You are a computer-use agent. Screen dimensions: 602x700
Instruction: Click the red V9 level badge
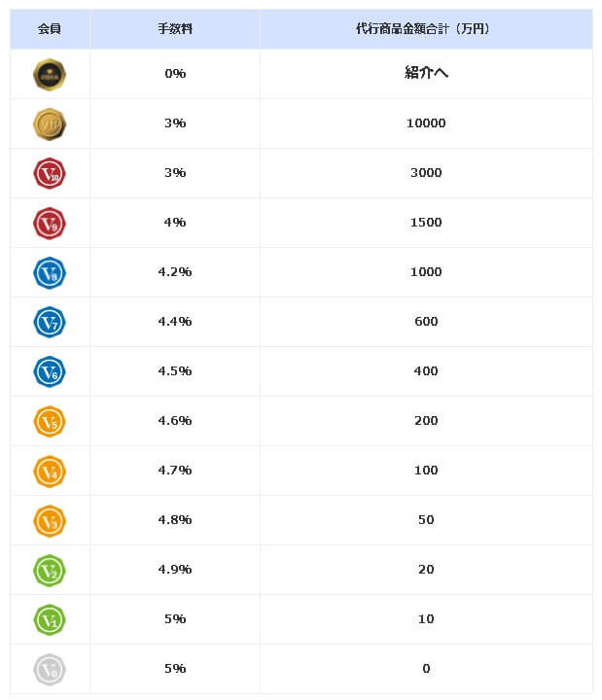click(x=49, y=223)
